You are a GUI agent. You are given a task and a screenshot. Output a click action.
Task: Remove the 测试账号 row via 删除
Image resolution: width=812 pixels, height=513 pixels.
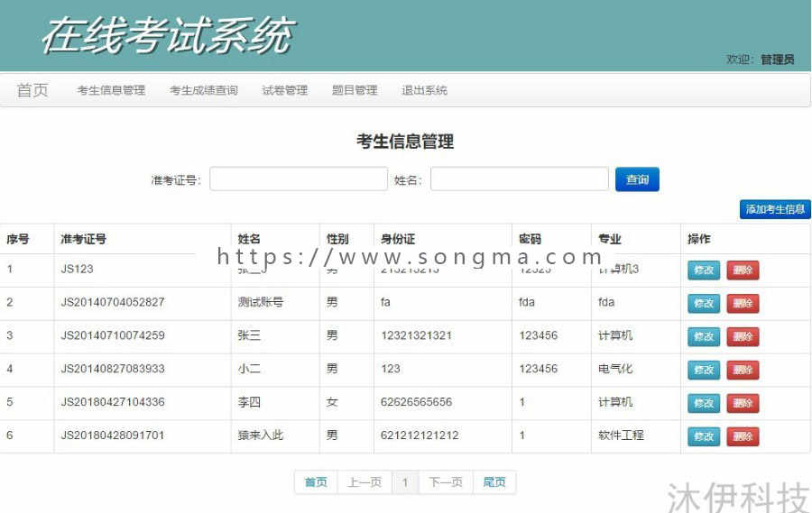click(x=743, y=303)
